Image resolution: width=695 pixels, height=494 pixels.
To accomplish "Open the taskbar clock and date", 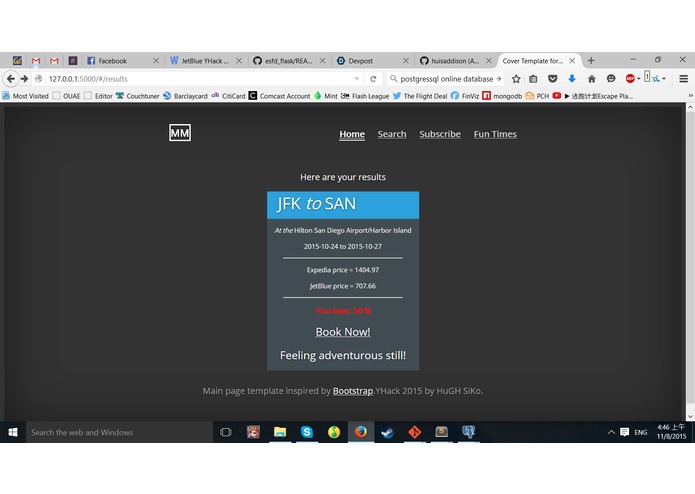I will pyautogui.click(x=671, y=432).
